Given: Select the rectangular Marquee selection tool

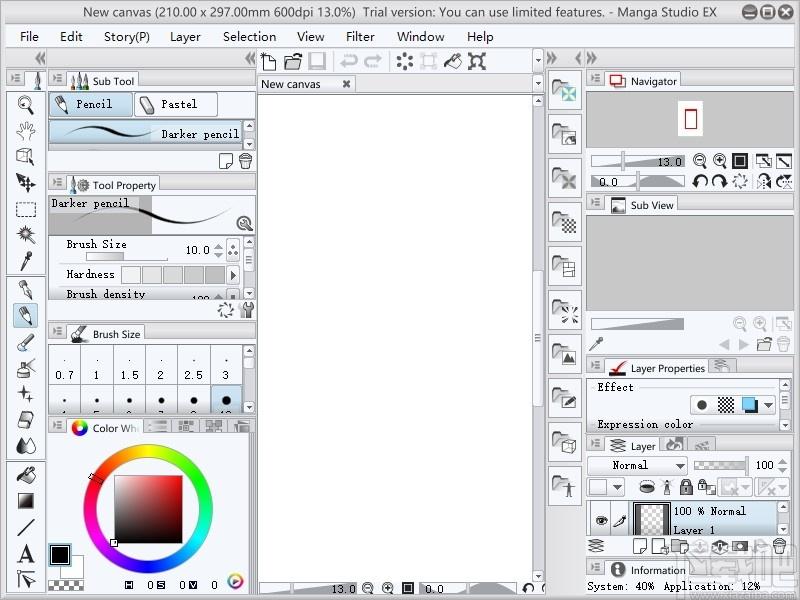Looking at the screenshot, I should (x=26, y=209).
